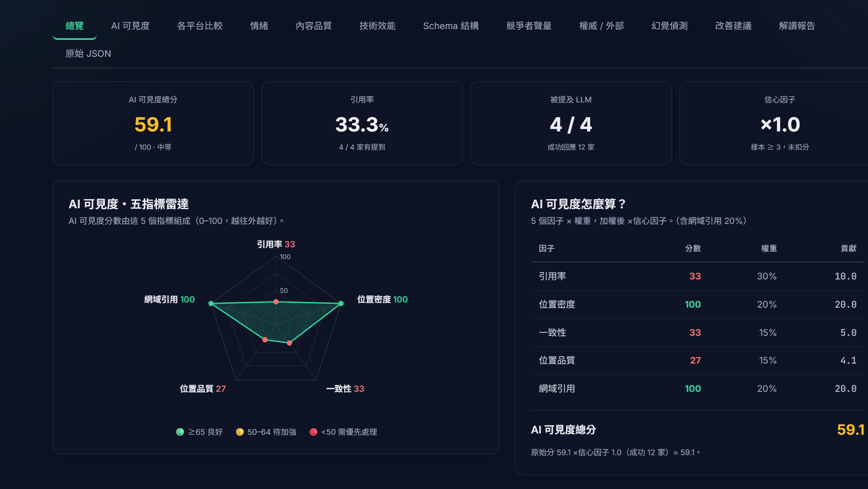868x489 pixels.
Task: Select the 位置品質 table row label
Action: 557,361
